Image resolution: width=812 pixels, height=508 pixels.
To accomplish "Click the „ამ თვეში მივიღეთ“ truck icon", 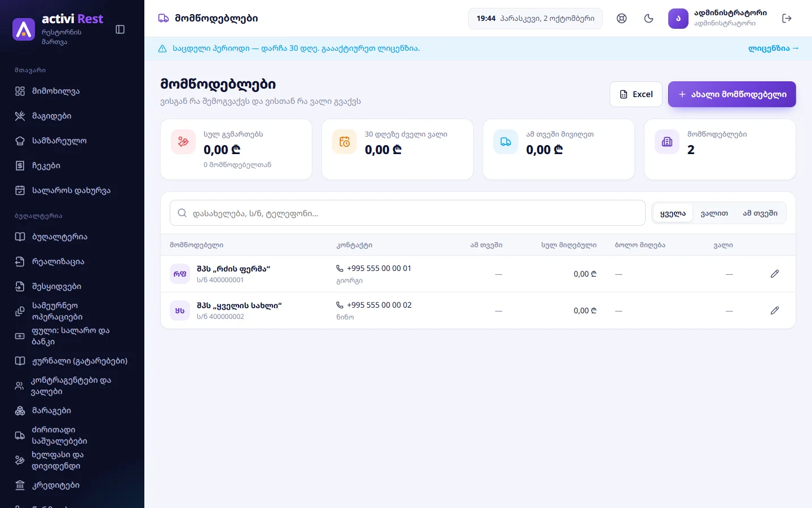I will 506,142.
